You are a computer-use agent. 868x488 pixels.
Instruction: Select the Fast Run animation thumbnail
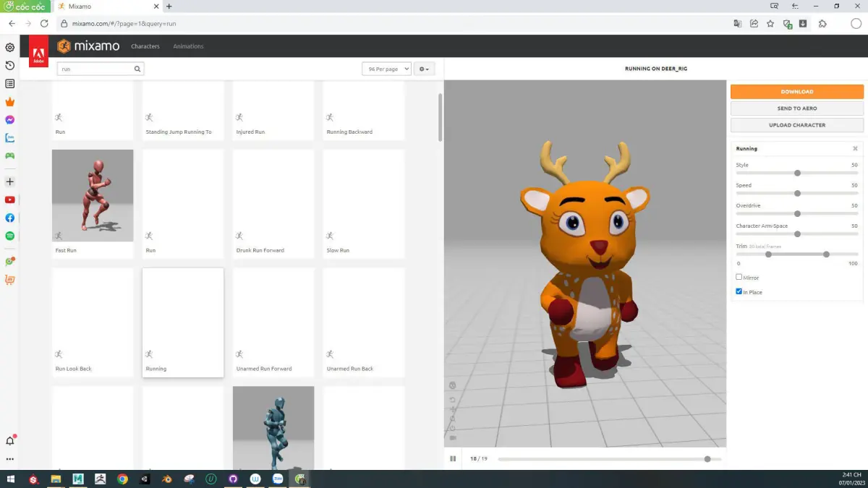pos(93,195)
